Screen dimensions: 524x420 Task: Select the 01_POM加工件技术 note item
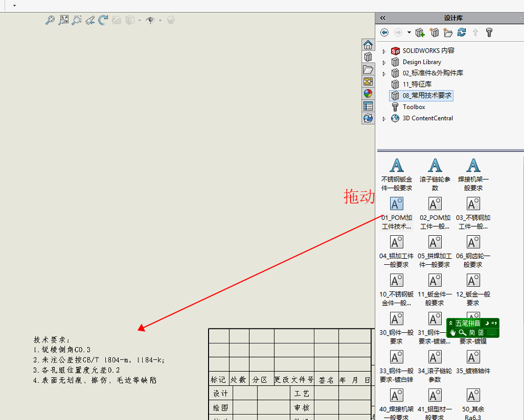tap(397, 213)
